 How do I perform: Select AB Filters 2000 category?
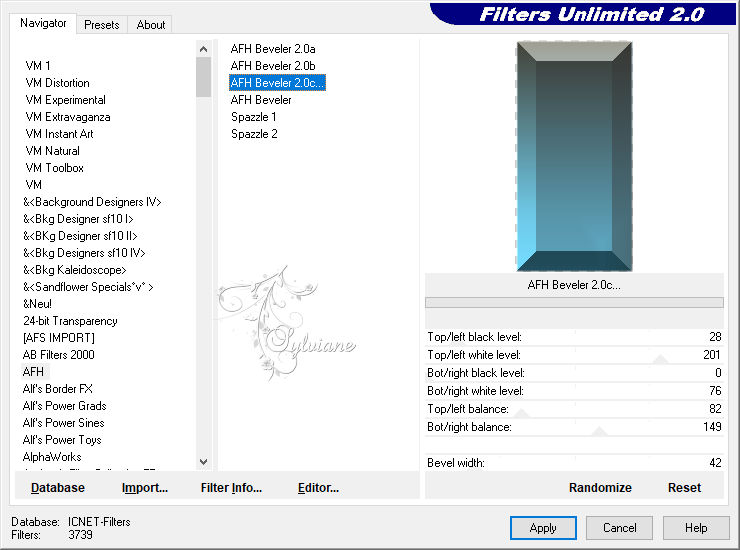click(59, 355)
